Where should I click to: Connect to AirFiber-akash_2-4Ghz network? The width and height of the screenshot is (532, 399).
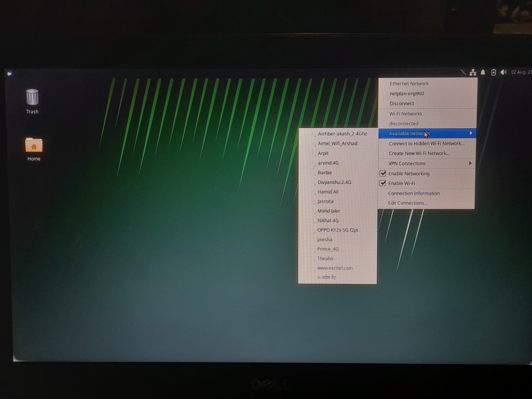tap(342, 134)
